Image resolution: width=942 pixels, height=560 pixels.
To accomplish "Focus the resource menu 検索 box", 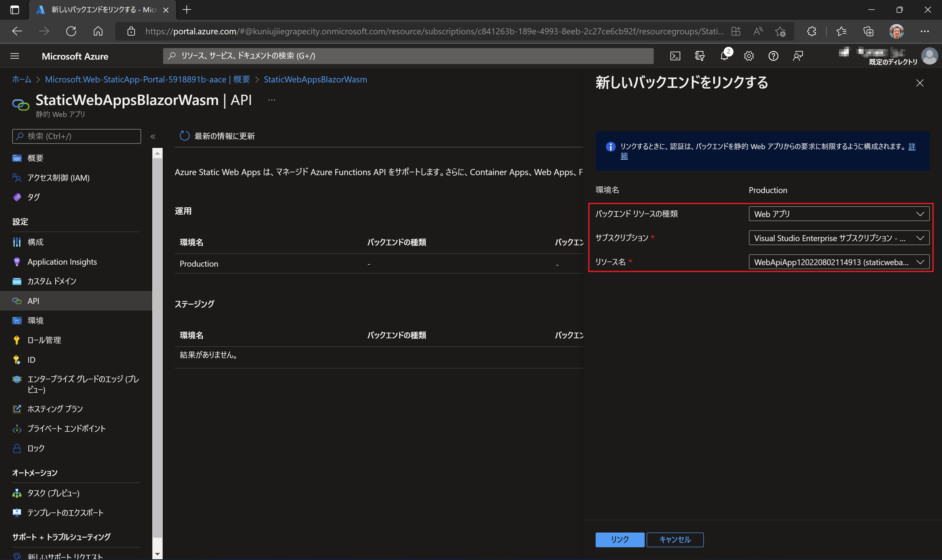I will (77, 136).
